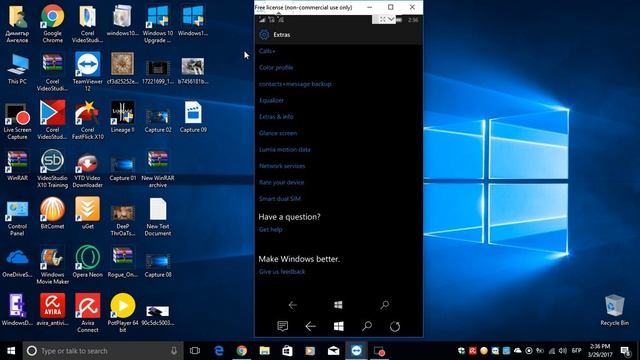Select the BitComet desktop icon
Screen dimensions: 640x360
[x=52, y=213]
